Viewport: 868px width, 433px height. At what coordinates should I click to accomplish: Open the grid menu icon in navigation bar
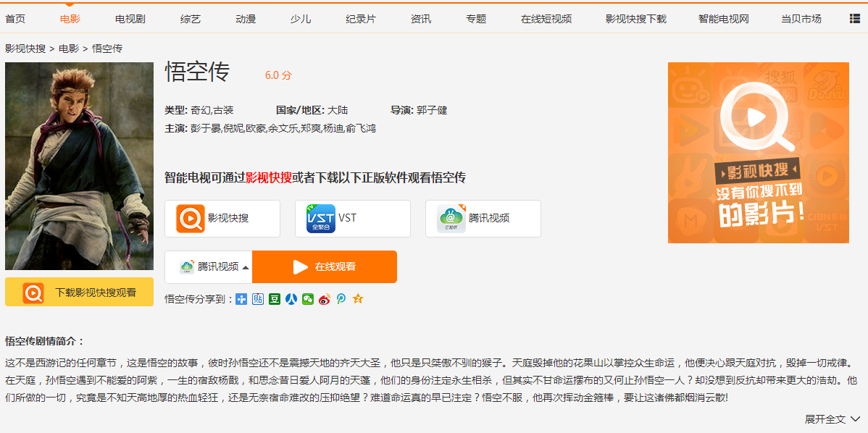854,19
